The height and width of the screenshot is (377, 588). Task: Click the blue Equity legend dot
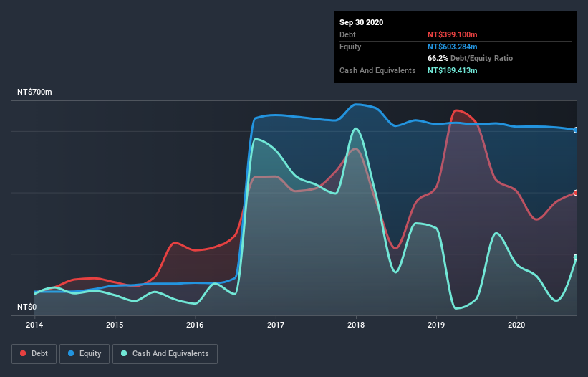pos(71,353)
